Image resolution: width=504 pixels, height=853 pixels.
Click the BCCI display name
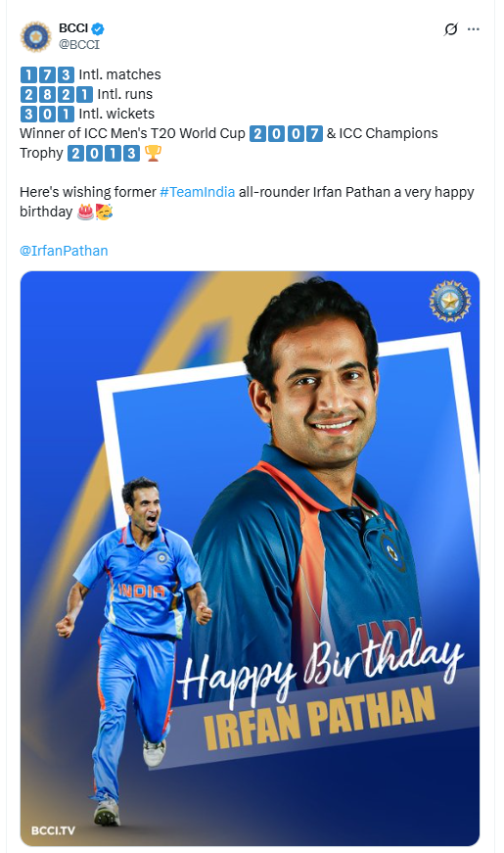pyautogui.click(x=73, y=28)
